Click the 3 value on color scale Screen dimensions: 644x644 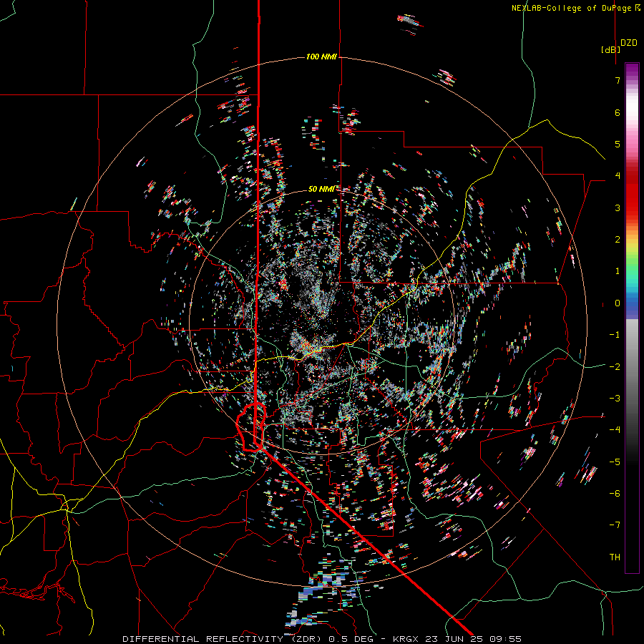(x=618, y=208)
